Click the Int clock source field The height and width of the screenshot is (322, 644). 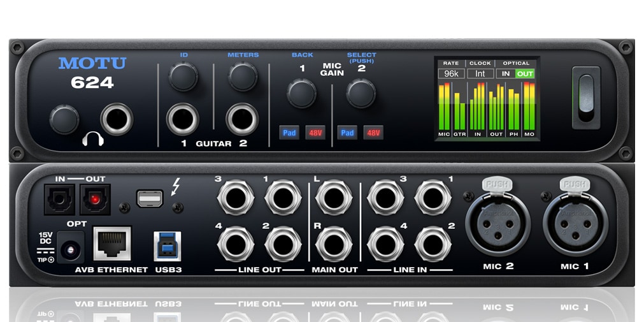tap(480, 74)
